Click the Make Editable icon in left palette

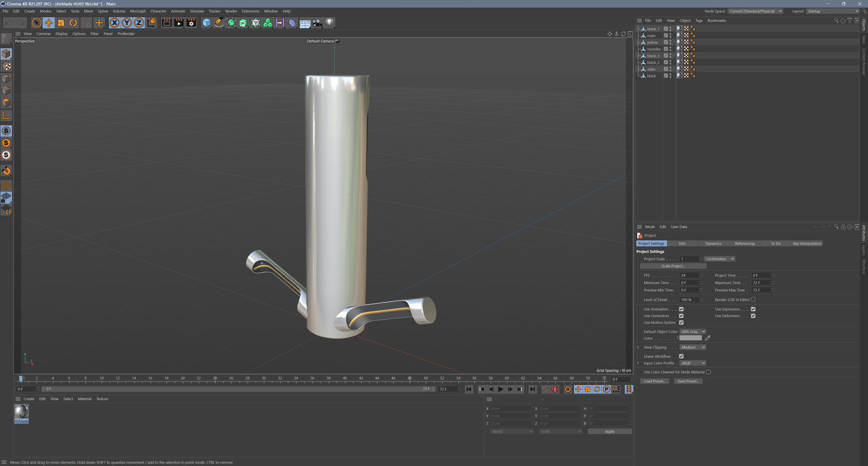(x=6, y=38)
